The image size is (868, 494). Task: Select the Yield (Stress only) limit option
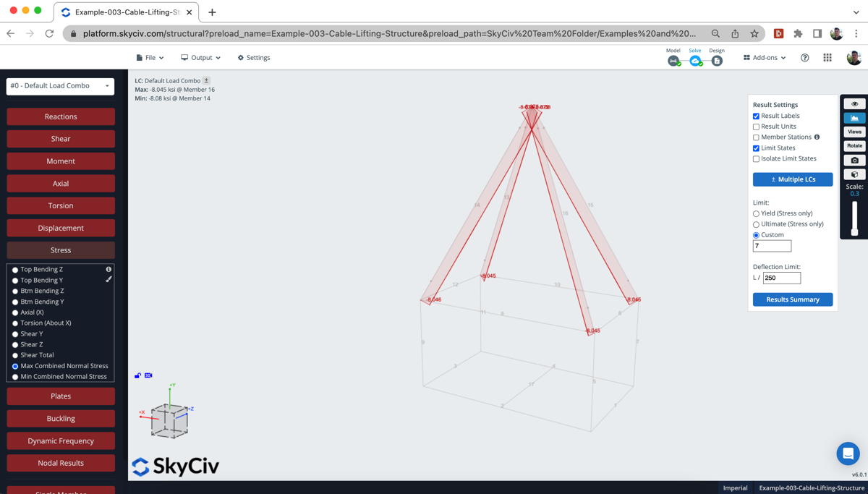(x=756, y=213)
